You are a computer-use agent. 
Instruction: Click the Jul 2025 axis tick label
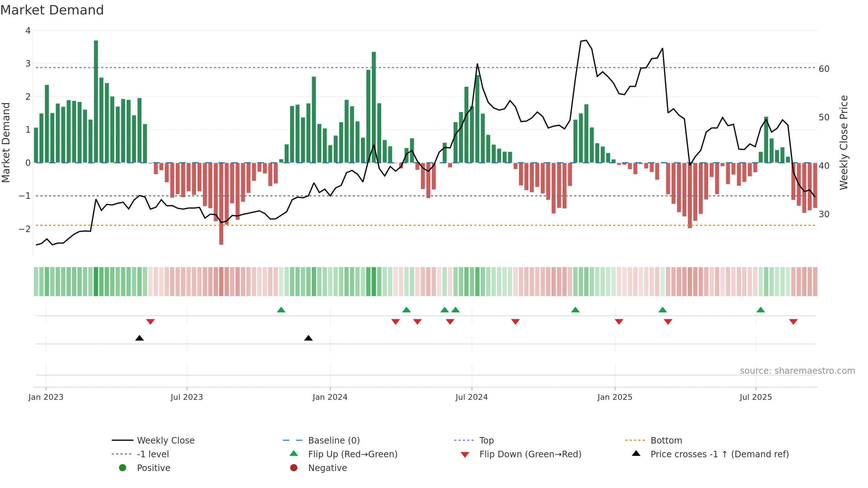tap(756, 397)
